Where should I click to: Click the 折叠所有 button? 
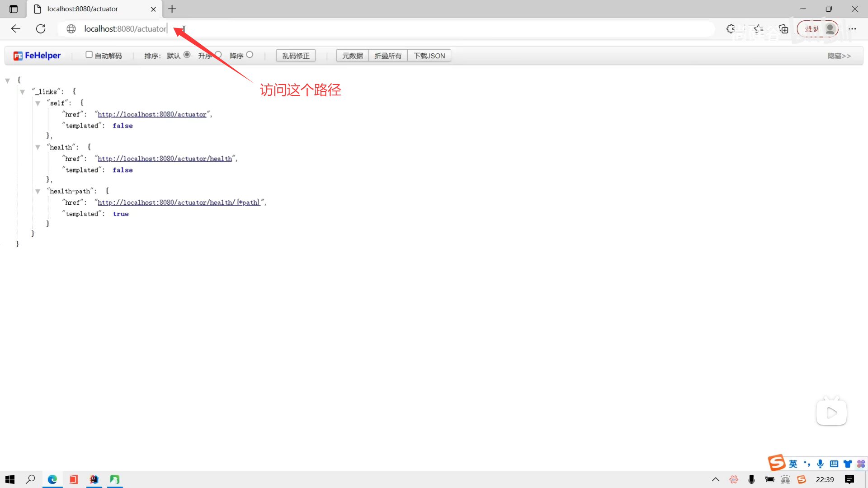coord(388,56)
